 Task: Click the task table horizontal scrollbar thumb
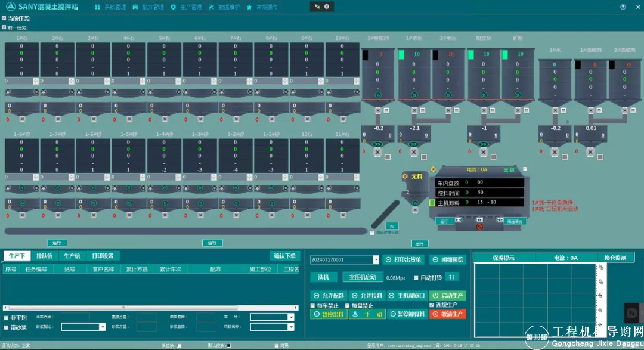point(123,308)
